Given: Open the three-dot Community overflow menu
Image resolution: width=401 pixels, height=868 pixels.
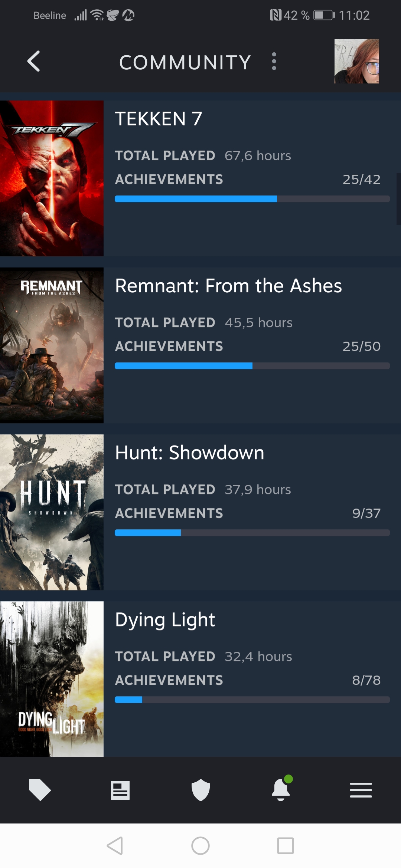Looking at the screenshot, I should tap(274, 62).
